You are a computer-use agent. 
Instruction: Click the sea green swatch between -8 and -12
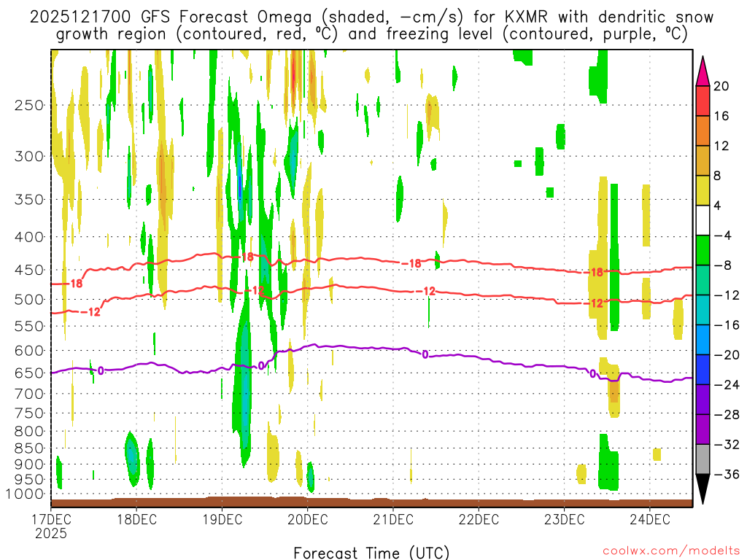[x=703, y=281]
